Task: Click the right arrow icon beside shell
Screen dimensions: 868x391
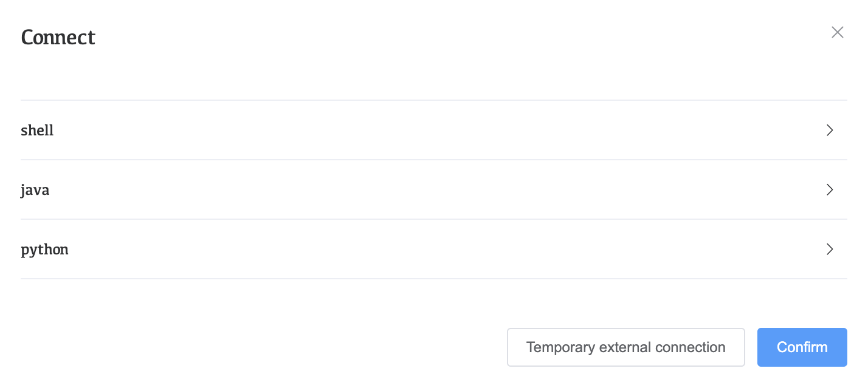Action: pos(830,130)
